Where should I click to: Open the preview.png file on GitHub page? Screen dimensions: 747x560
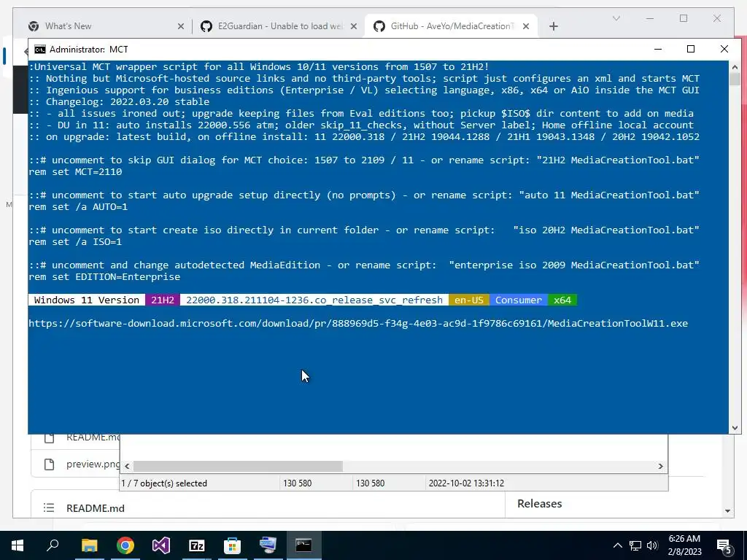pyautogui.click(x=93, y=464)
